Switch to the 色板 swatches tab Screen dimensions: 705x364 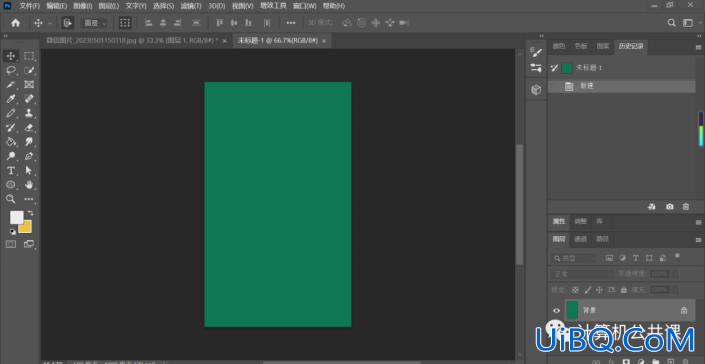coord(581,46)
